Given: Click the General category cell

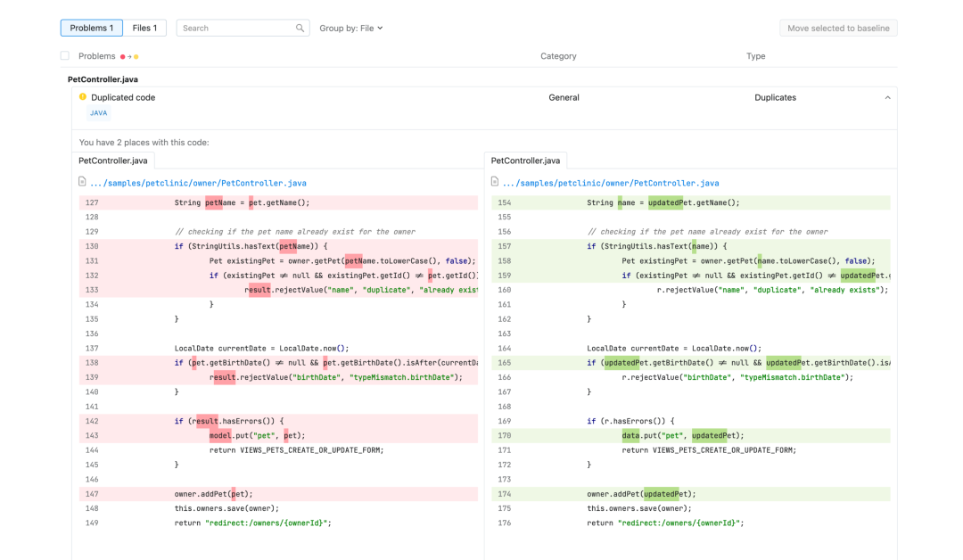Looking at the screenshot, I should pos(564,97).
